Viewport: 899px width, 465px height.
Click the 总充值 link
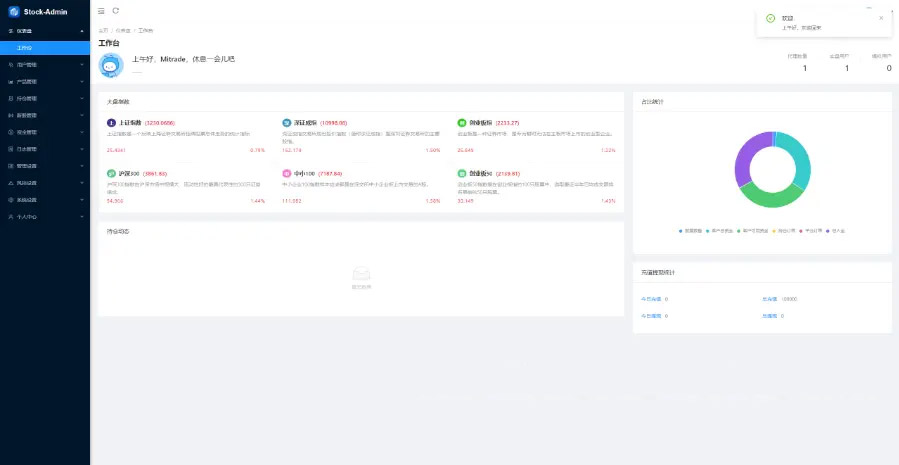coord(769,299)
